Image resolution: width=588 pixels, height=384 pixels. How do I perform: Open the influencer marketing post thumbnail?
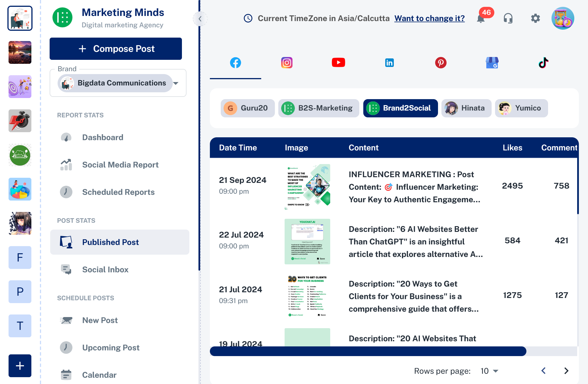coord(307,187)
